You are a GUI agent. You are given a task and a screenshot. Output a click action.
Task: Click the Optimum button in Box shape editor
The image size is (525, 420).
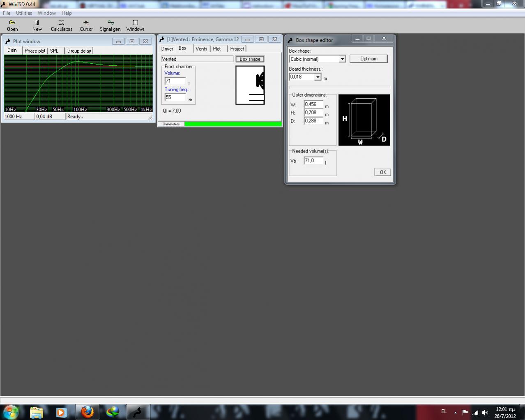[x=368, y=59]
